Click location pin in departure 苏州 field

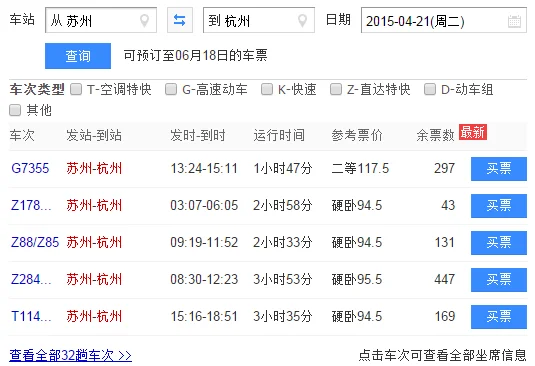point(145,21)
